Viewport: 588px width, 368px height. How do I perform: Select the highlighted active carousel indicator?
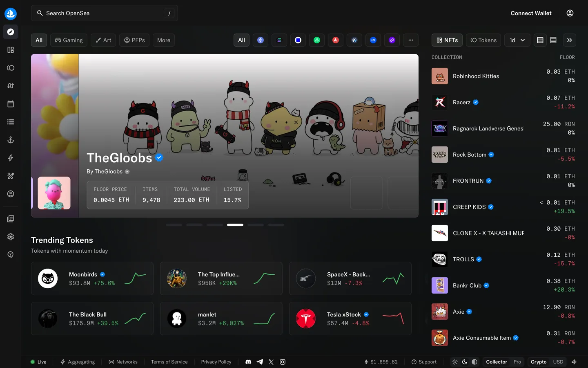click(235, 225)
